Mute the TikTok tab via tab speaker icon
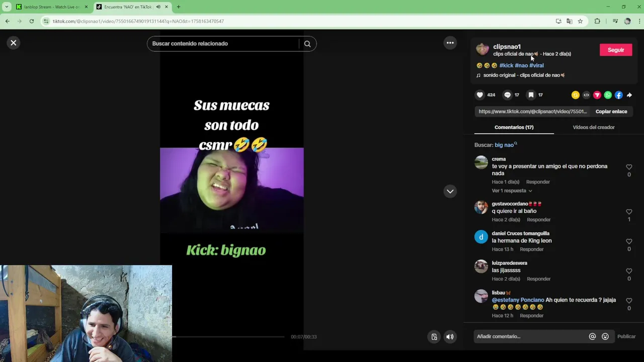 click(158, 7)
